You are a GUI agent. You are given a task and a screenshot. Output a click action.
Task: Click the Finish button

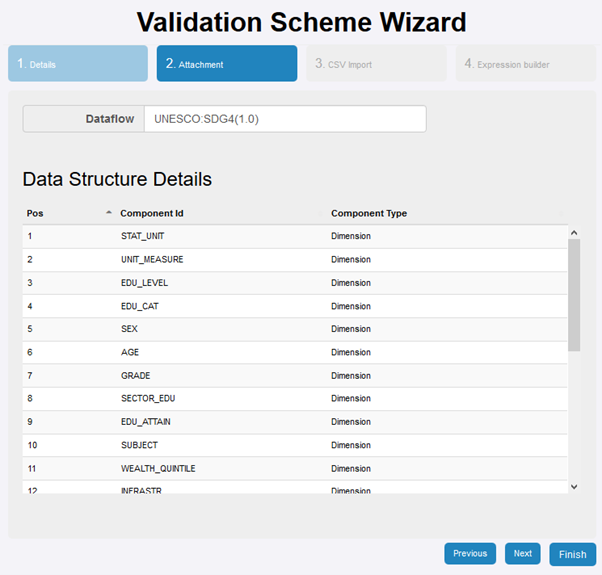pyautogui.click(x=572, y=554)
